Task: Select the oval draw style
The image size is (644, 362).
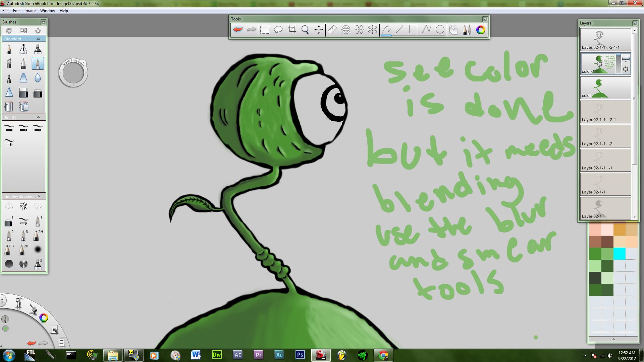Action: pyautogui.click(x=440, y=30)
